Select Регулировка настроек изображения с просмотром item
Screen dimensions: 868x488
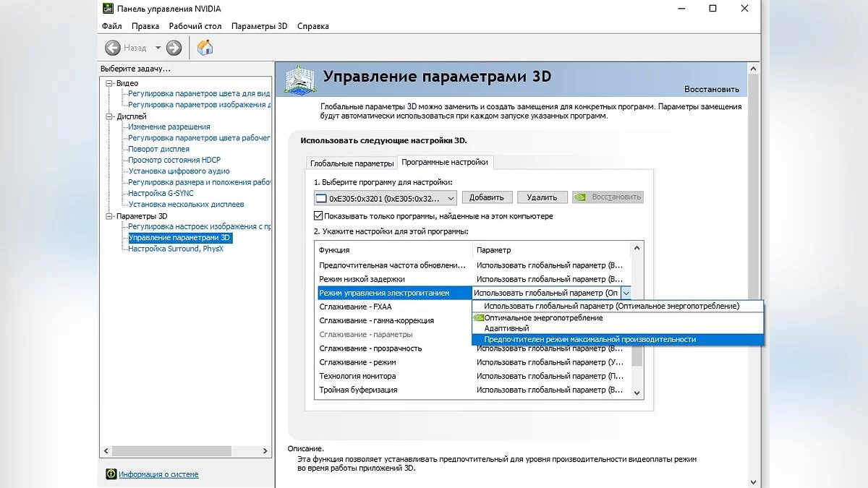click(x=199, y=226)
